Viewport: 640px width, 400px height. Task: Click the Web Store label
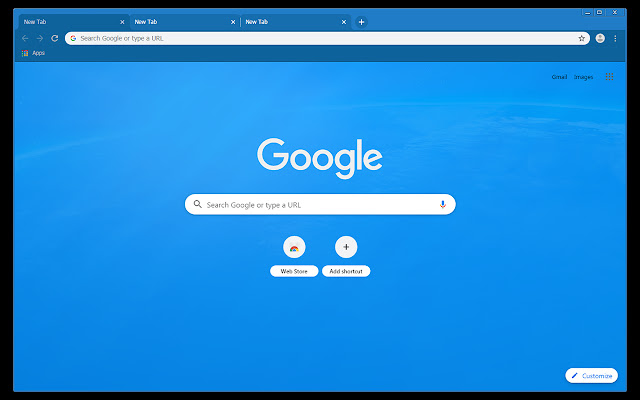coord(294,271)
